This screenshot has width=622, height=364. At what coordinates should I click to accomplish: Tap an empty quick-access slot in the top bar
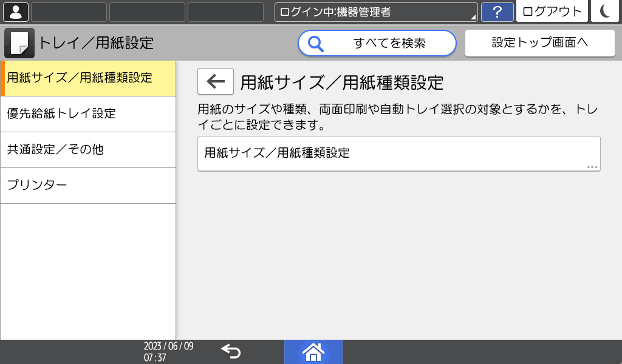[69, 11]
